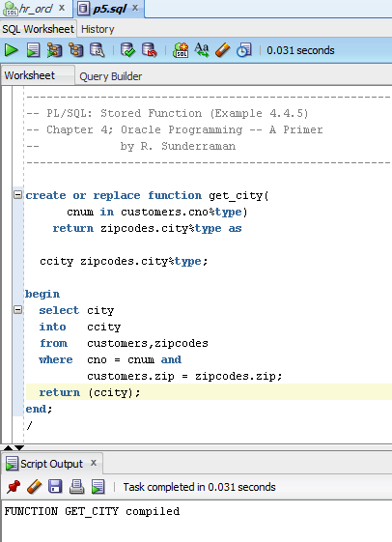Clear the script output with the eraser icon

pyautogui.click(x=34, y=487)
